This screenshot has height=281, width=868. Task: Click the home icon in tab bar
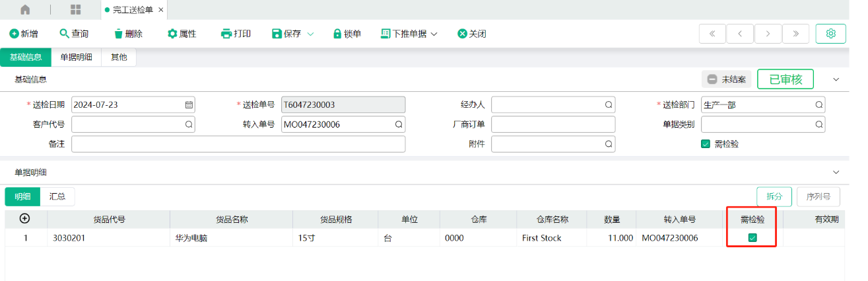point(25,10)
